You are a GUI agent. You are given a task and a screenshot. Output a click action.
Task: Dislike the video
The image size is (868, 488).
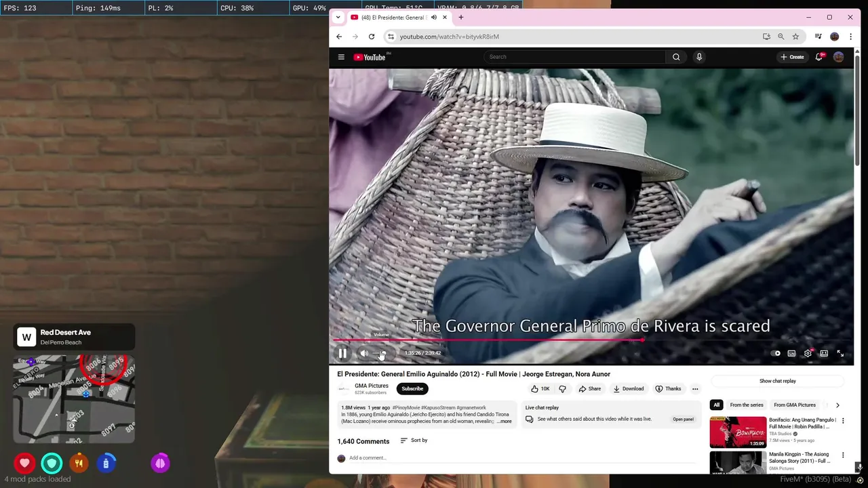(562, 388)
